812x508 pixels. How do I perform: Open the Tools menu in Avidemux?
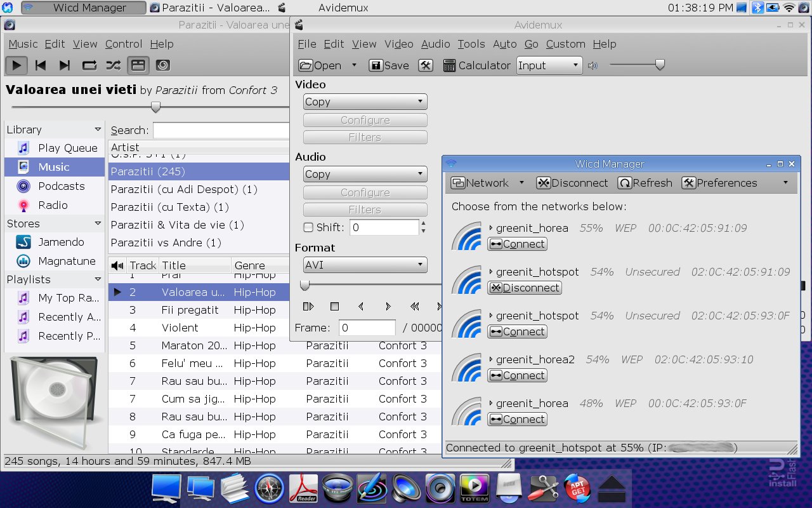[x=471, y=44]
